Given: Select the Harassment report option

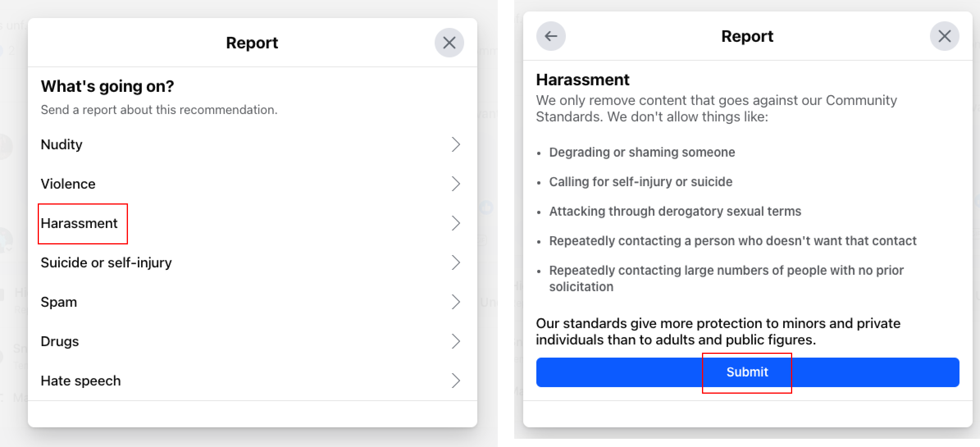Looking at the screenshot, I should [252, 223].
